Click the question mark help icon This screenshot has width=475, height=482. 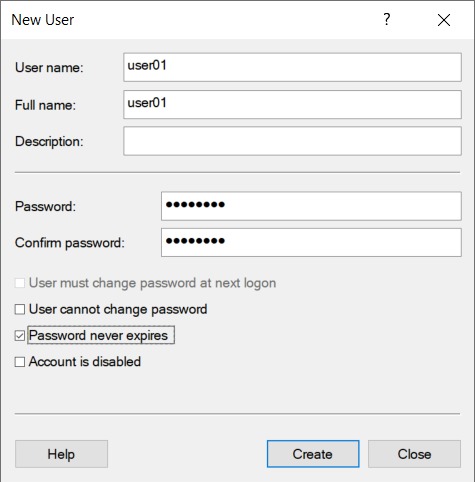(x=386, y=20)
